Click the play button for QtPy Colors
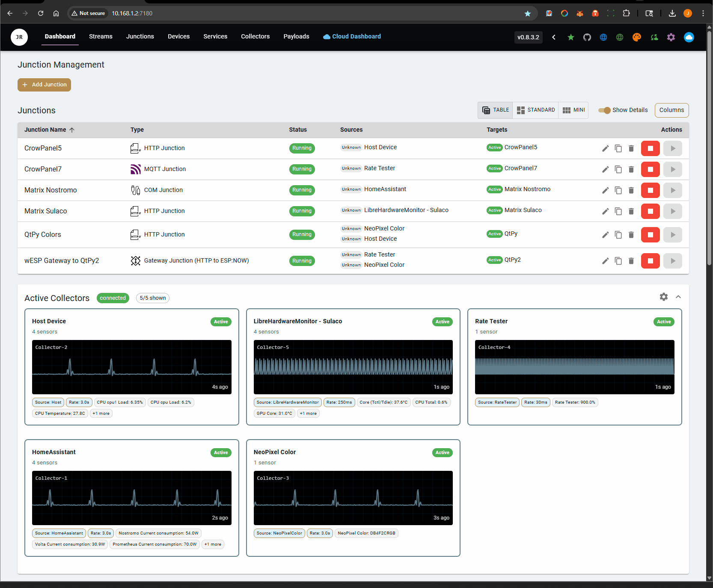This screenshot has width=713, height=588. coord(673,235)
